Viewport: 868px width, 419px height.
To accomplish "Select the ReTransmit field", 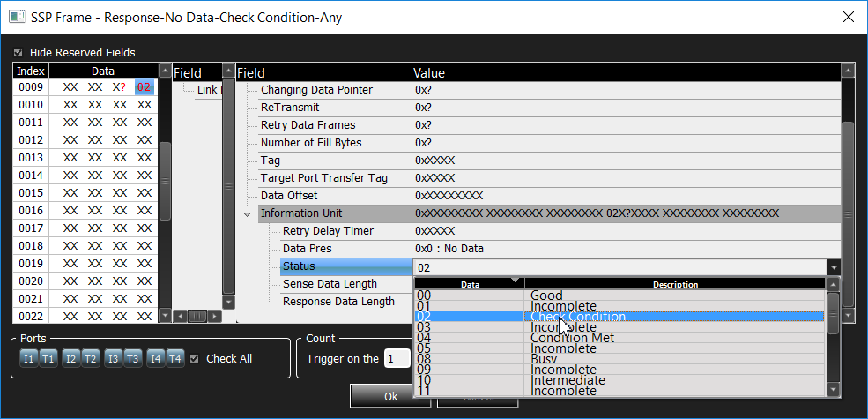I will pyautogui.click(x=335, y=108).
